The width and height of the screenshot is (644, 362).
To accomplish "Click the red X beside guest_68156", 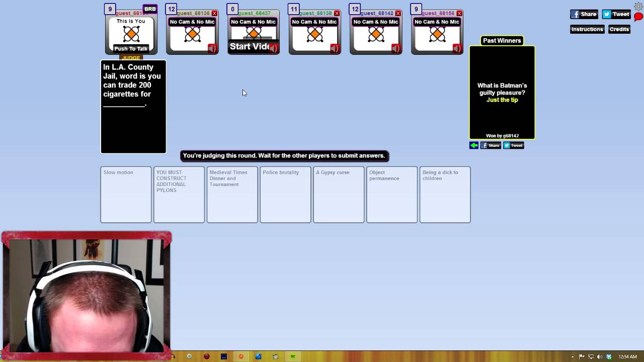I will pyautogui.click(x=459, y=13).
